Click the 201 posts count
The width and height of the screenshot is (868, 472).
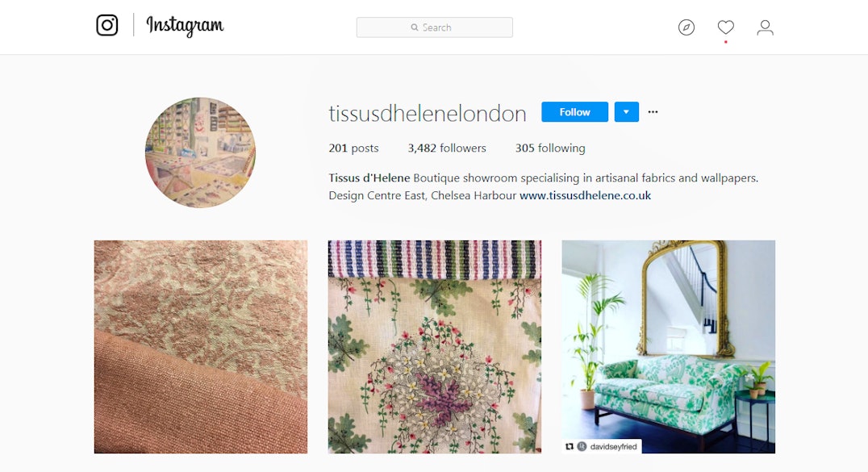[x=353, y=148]
